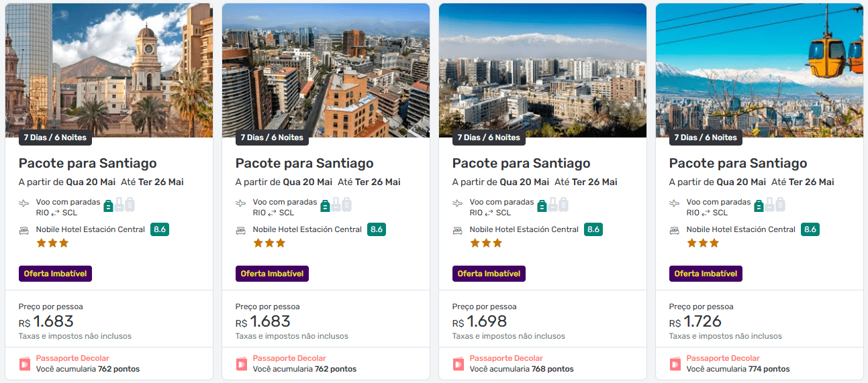Image resolution: width=868 pixels, height=383 pixels.
Task: Select the R$ 1.726 price per person
Action: point(702,321)
